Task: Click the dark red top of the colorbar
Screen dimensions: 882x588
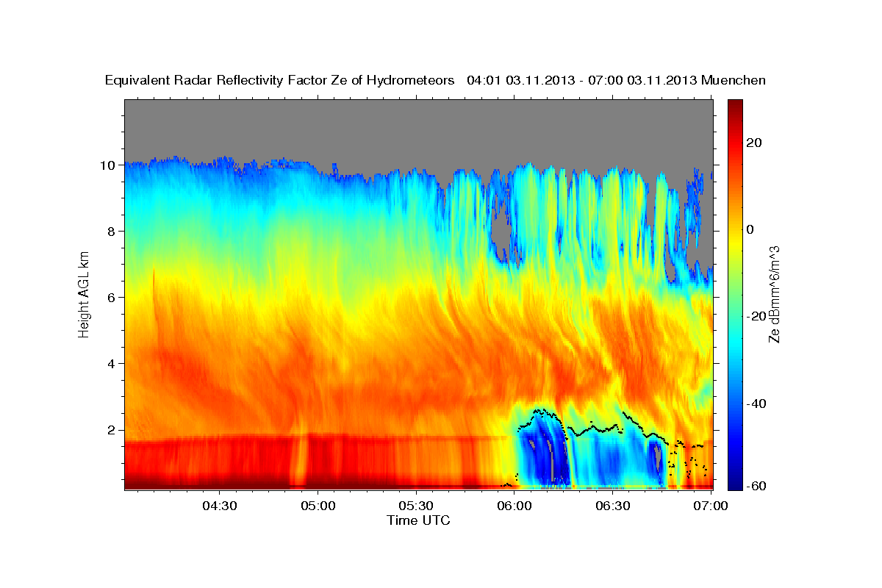Action: pyautogui.click(x=736, y=107)
